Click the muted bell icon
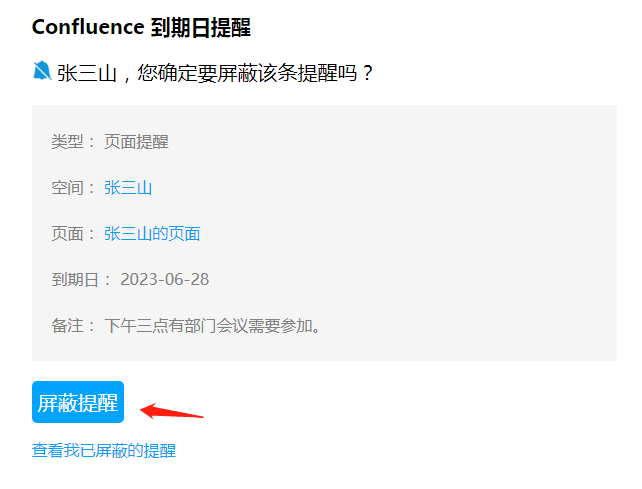Image resolution: width=642 pixels, height=489 pixels. (42, 71)
